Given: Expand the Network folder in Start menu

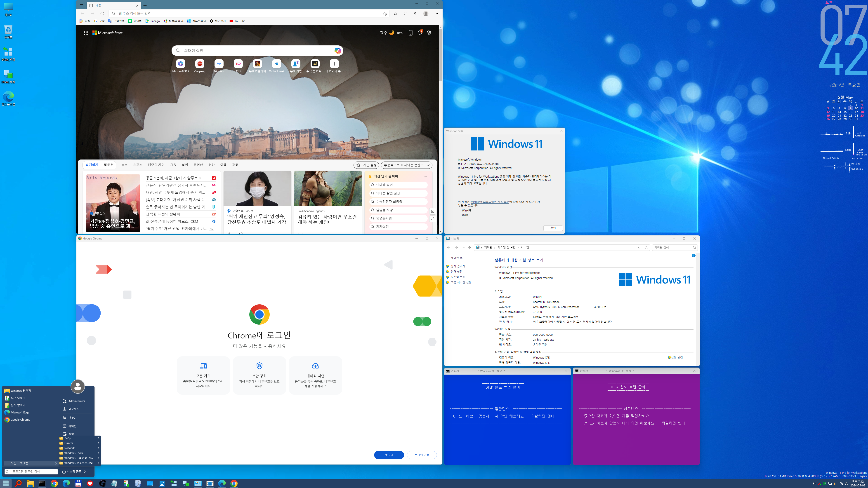Looking at the screenshot, I should [80, 448].
